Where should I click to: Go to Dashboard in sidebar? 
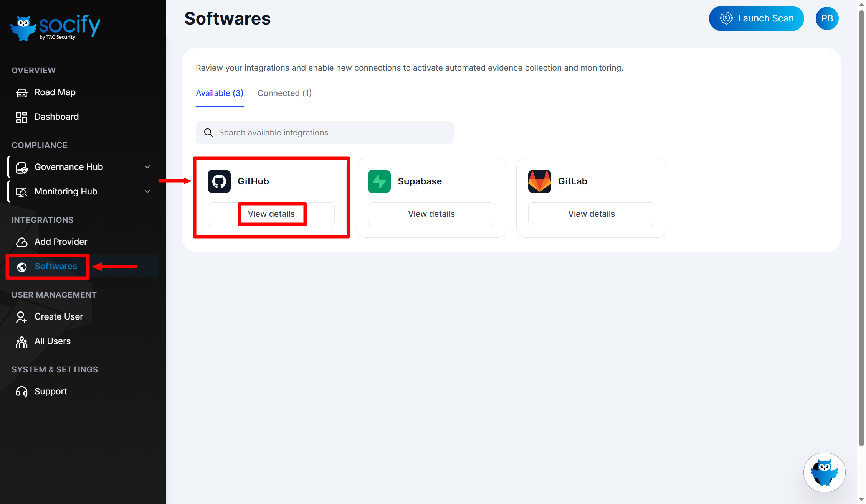(56, 117)
